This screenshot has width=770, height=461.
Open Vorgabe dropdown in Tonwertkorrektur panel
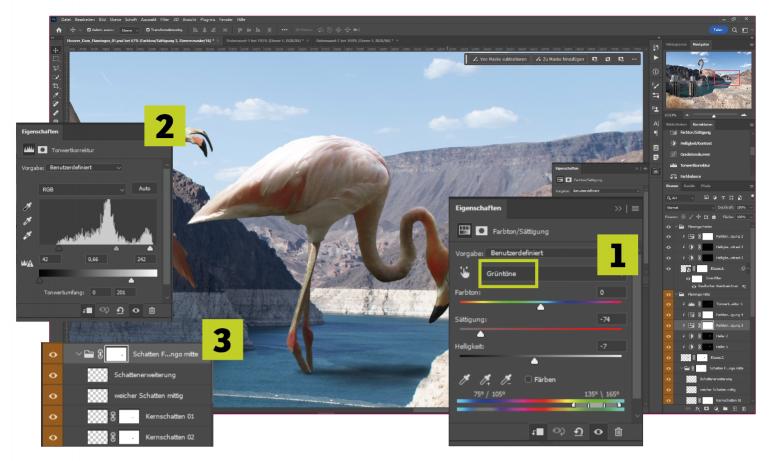click(x=84, y=167)
